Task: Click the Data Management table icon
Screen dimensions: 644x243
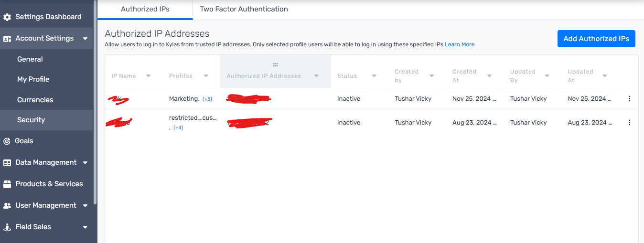Action: point(7,163)
